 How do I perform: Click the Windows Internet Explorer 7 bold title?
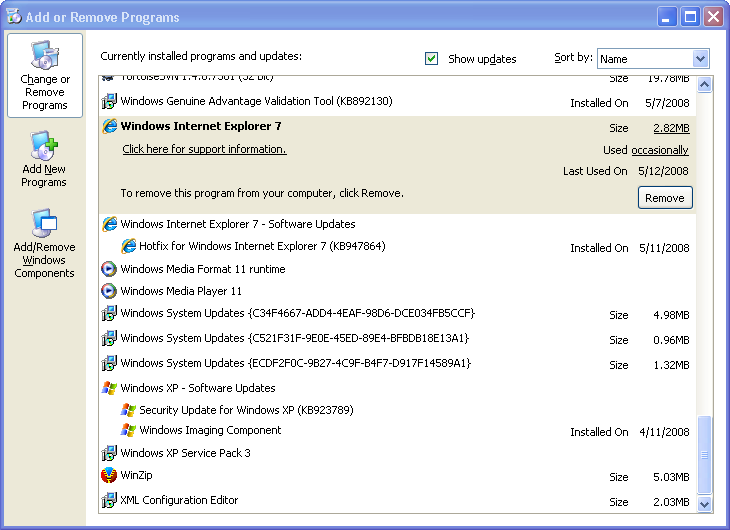201,126
